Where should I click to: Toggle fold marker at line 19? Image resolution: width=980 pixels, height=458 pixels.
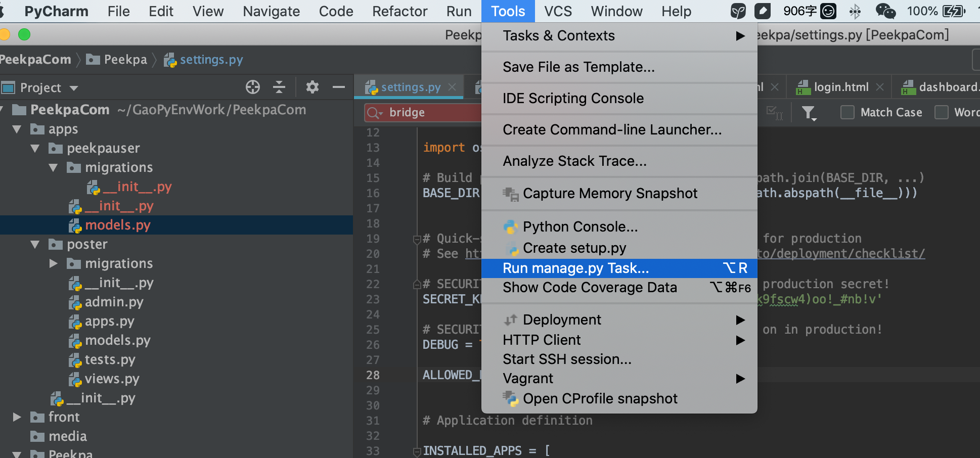tap(417, 239)
